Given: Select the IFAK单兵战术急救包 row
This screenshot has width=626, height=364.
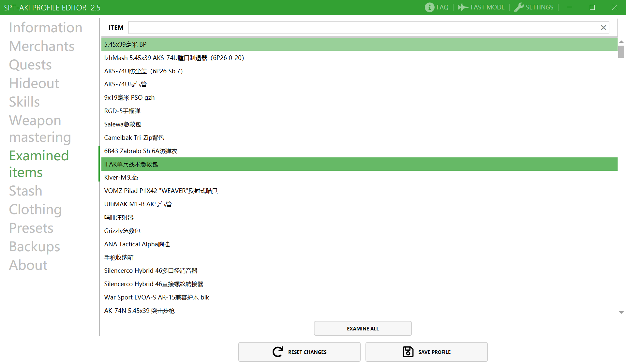Looking at the screenshot, I should click(359, 164).
